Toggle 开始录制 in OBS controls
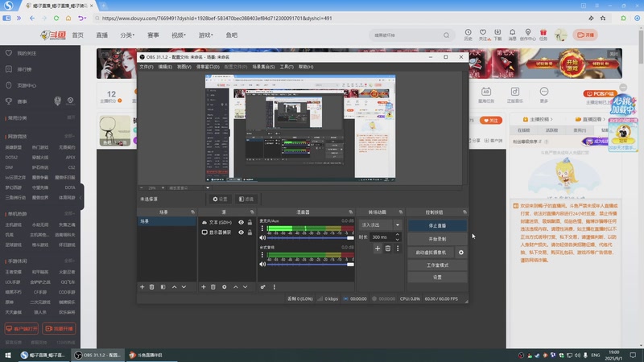 [x=437, y=239]
